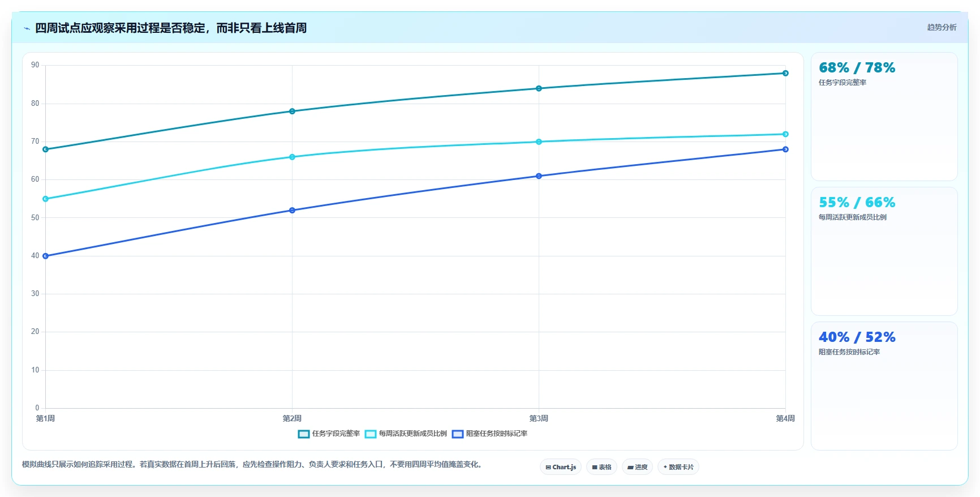Click 阻塞任务按时标记率 data point at 第4周
Viewport: 980px width, 497px height.
(785, 149)
